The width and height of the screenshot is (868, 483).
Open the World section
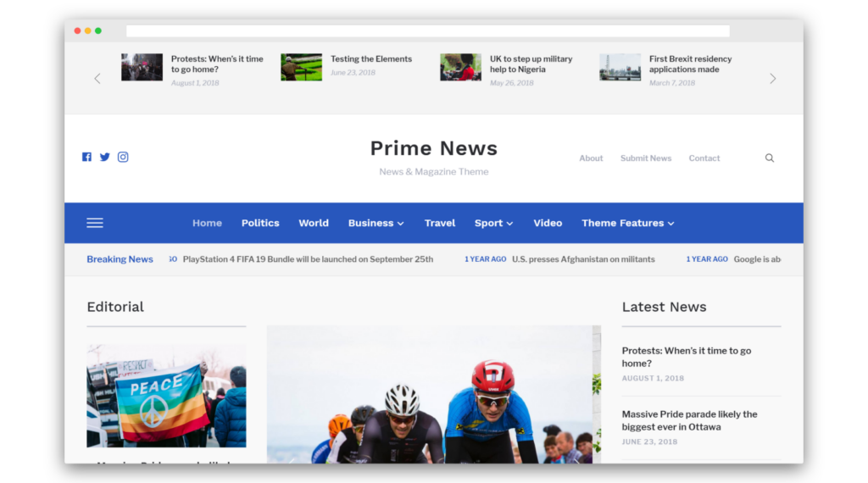[x=314, y=223]
